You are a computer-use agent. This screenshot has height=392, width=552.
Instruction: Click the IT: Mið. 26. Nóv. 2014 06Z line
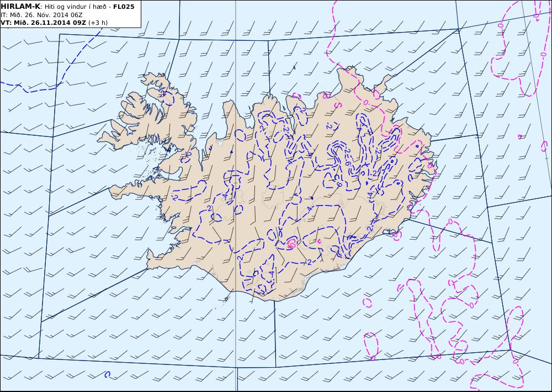pos(42,15)
